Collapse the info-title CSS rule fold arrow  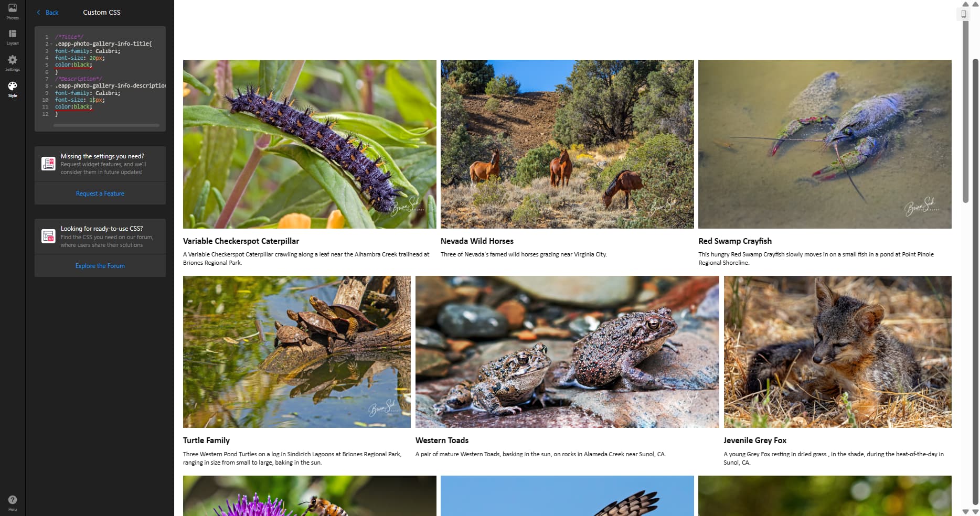coord(51,44)
